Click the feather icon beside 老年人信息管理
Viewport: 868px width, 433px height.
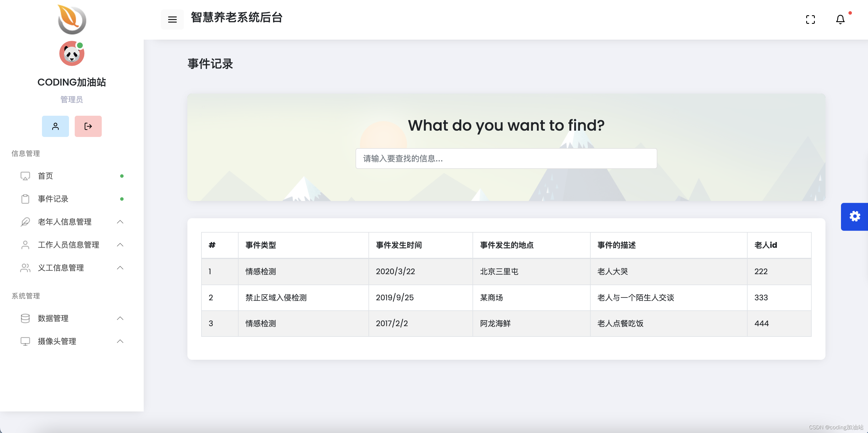click(x=25, y=222)
